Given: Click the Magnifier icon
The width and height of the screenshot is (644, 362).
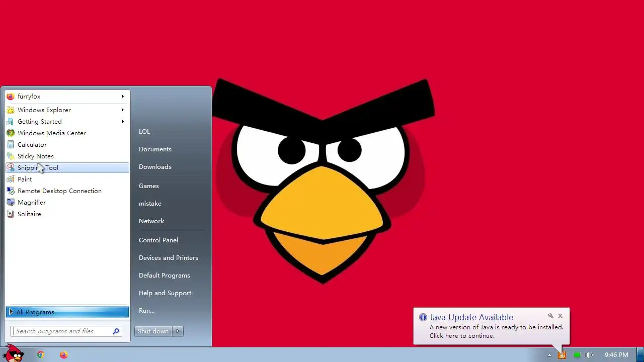Looking at the screenshot, I should pyautogui.click(x=11, y=203).
